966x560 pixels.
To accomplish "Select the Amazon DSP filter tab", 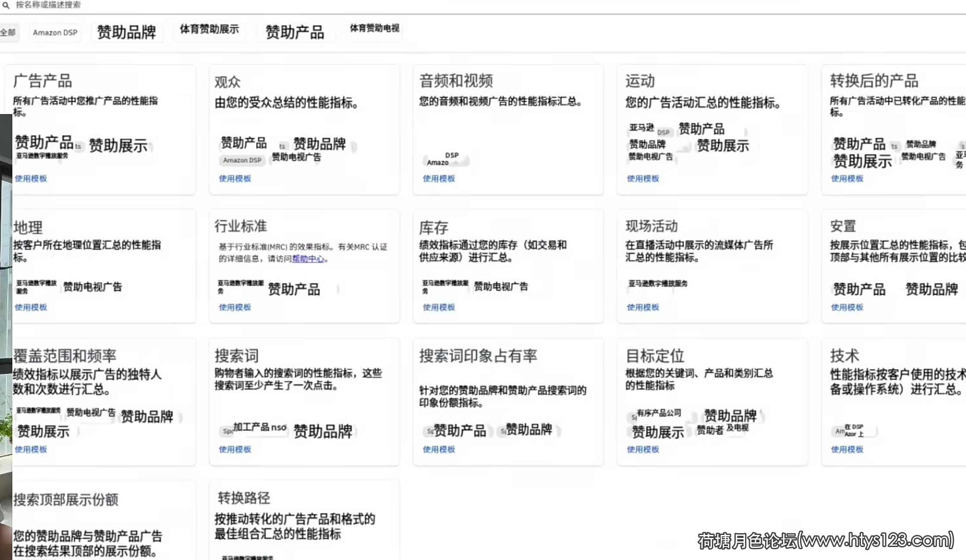I will pyautogui.click(x=55, y=32).
